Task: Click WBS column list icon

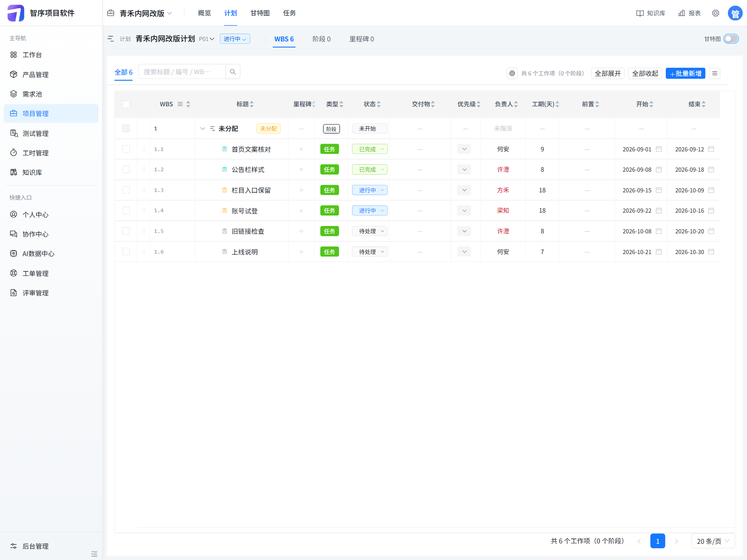Action: 180,104
